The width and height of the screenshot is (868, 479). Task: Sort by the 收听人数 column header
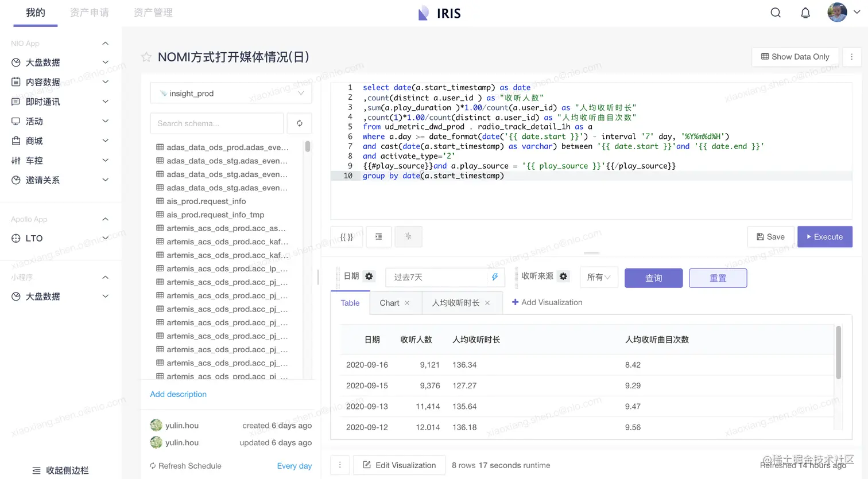coord(416,340)
